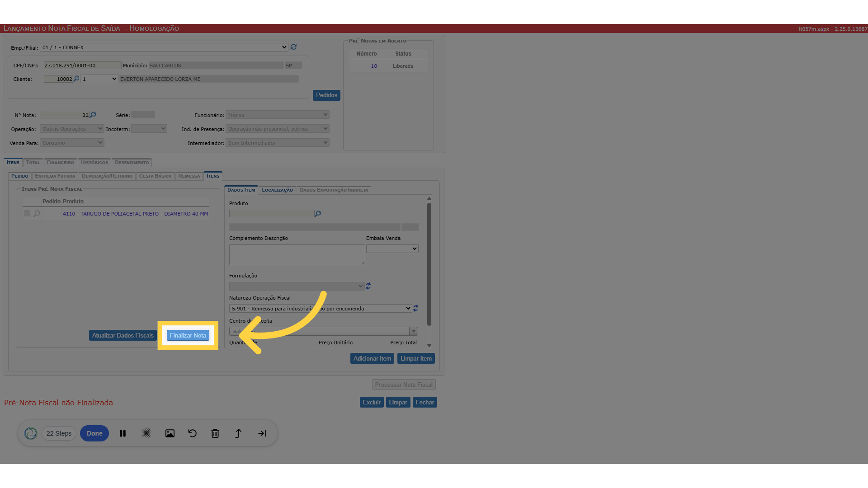This screenshot has height=488, width=868.
Task: Switch to the Históricos tab
Action: click(94, 163)
